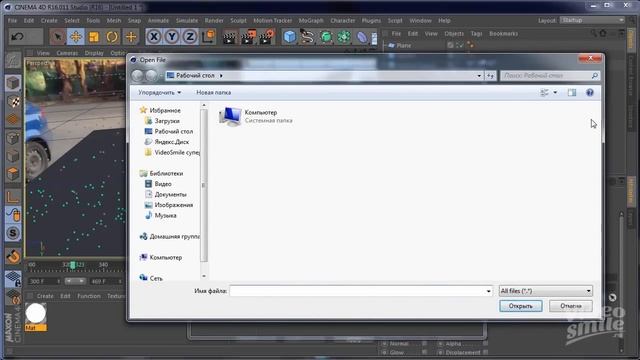640x360 pixels.
Task: Select Edges mode icon in left palette
Action: pyautogui.click(x=13, y=156)
